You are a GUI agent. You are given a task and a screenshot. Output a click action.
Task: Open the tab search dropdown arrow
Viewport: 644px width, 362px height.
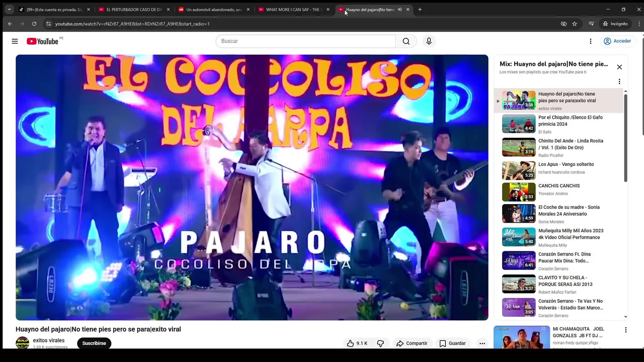(x=9, y=10)
